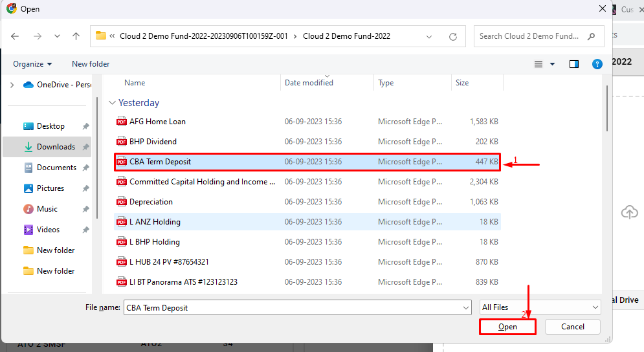
Task: Expand the File name dropdown arrow
Action: 466,307
